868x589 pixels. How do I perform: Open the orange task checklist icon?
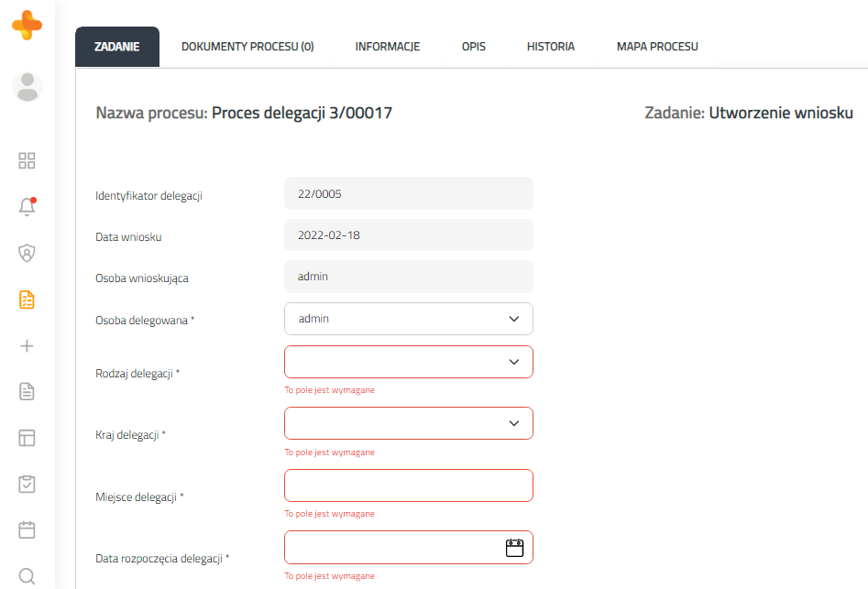pos(27,300)
